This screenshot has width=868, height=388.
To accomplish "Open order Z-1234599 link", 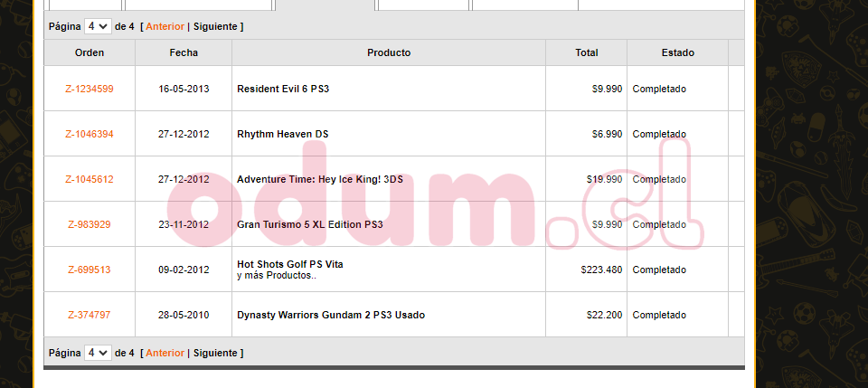I will pos(90,89).
